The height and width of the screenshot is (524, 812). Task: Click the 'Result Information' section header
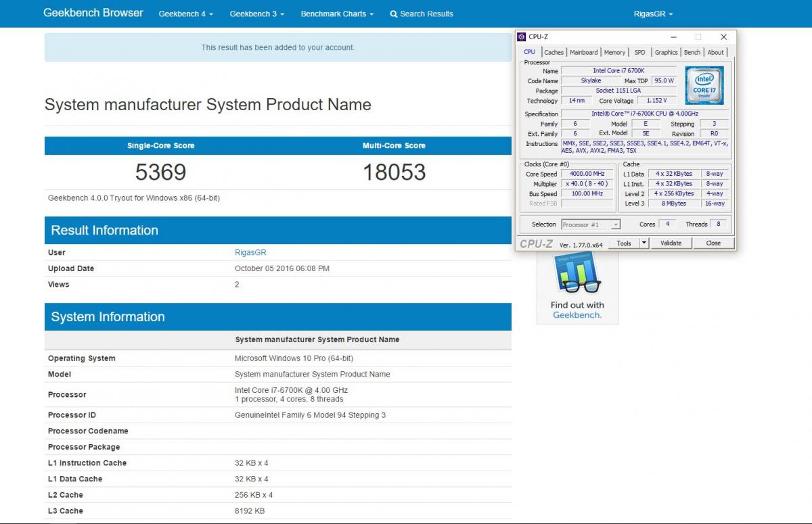[x=278, y=231]
